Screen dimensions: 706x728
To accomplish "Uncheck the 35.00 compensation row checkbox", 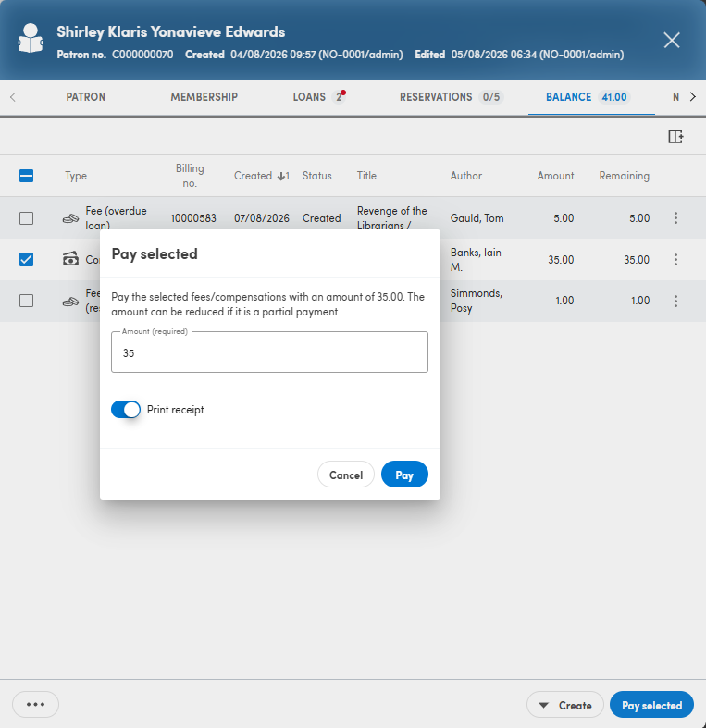I will tap(27, 260).
